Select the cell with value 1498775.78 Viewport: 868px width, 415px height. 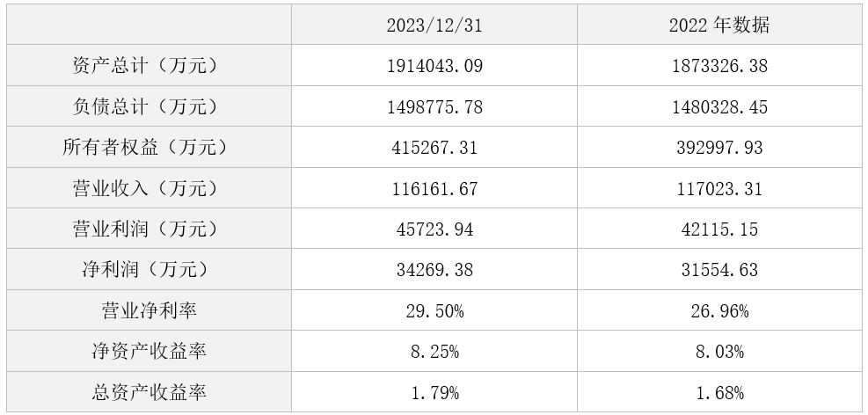tap(434, 106)
